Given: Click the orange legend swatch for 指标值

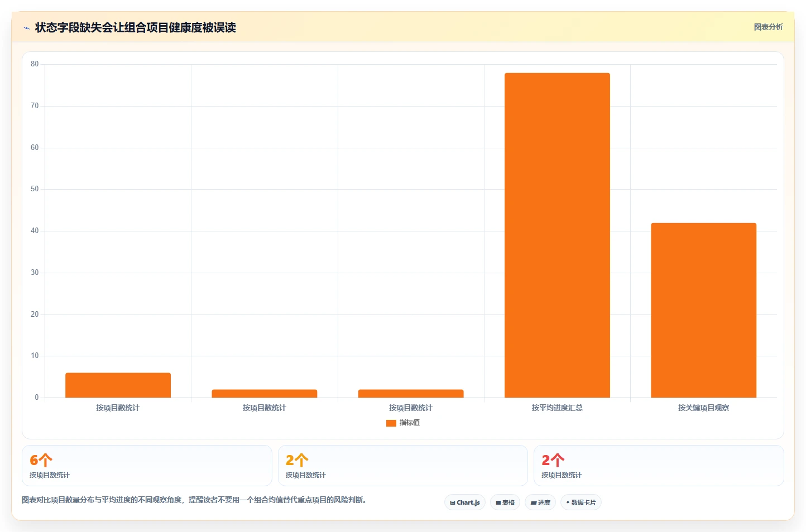Looking at the screenshot, I should tap(391, 423).
